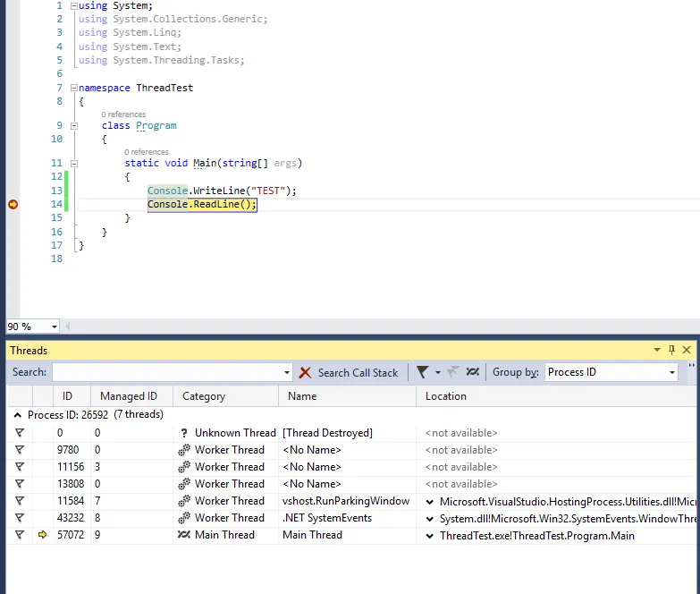Open the 90 % zoom level dropdown
Viewport: 700px width, 594px height.
tap(55, 327)
